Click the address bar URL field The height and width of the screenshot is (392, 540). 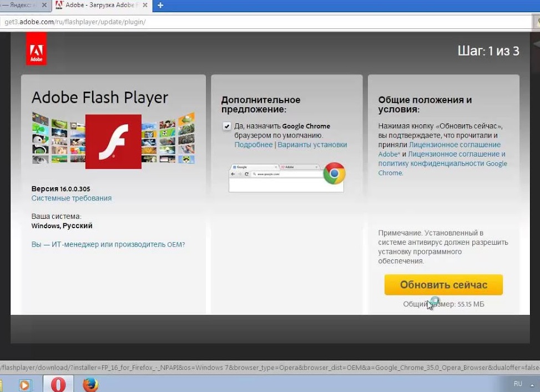266,22
